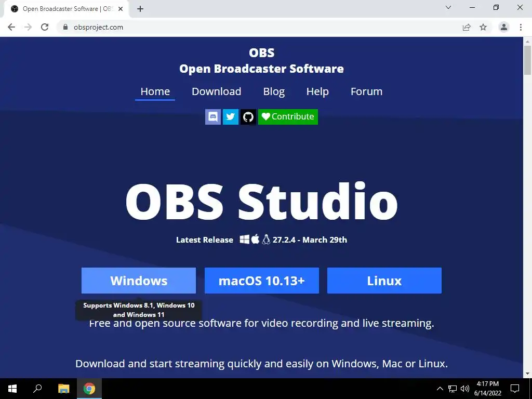Screen dimensions: 532x399
Task: Go back to previous page
Action: 11,27
